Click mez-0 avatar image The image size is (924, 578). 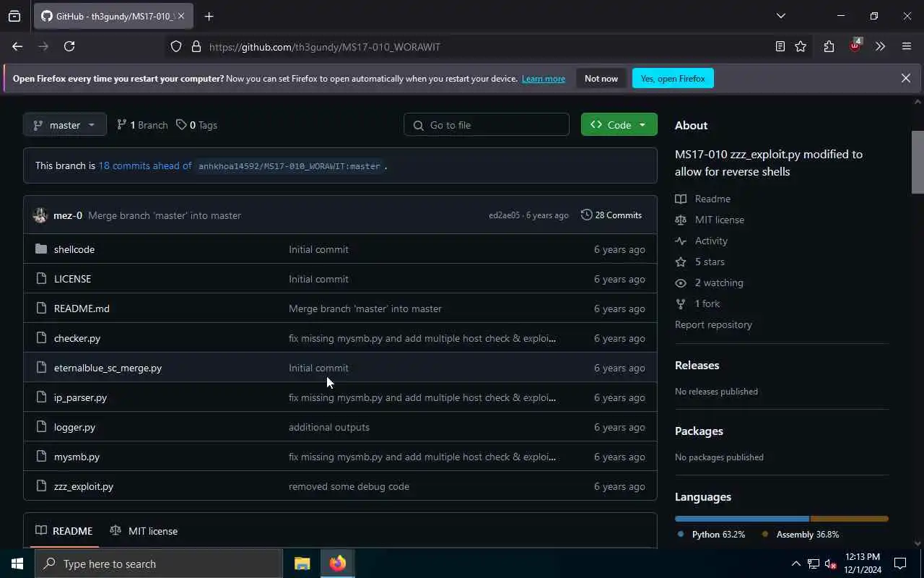(x=40, y=215)
